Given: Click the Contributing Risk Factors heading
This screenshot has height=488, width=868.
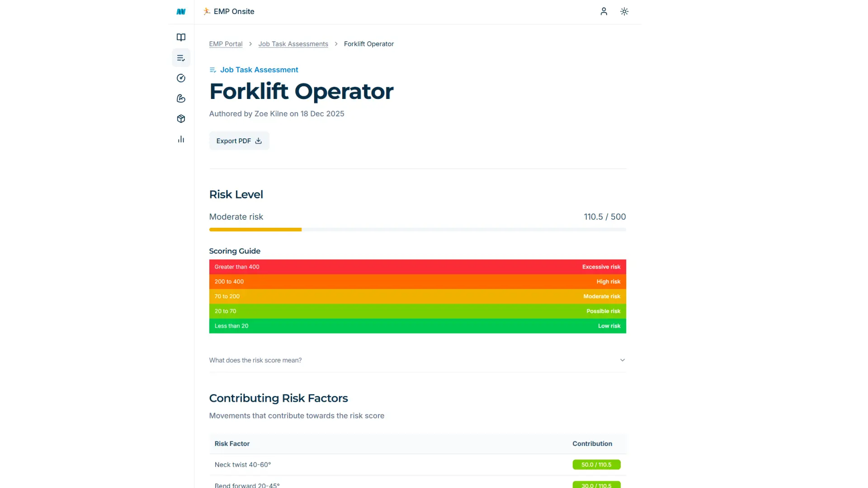Looking at the screenshot, I should point(278,398).
